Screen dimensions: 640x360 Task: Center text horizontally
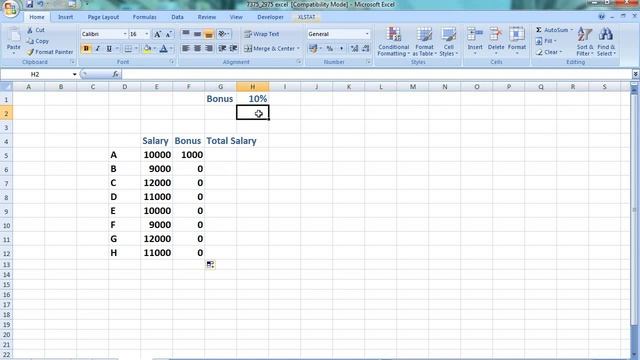197,49
